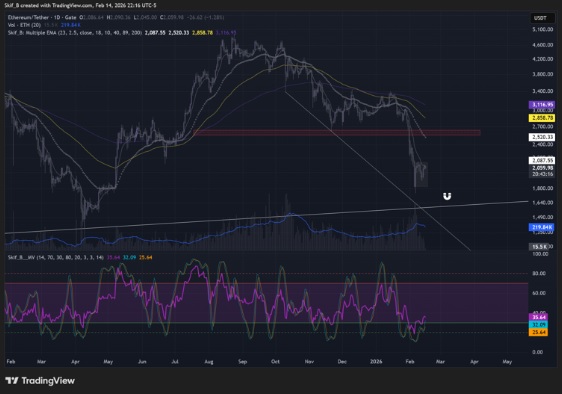Select the Skif_B oscillator legend (14, 70, 30...)
562x394 pixels.
click(56, 257)
